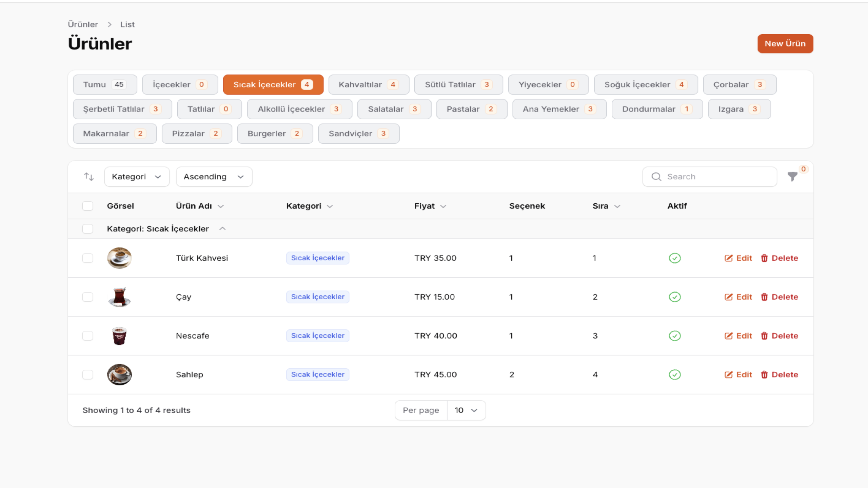
Task: Check the Çay row checkbox
Action: (x=87, y=297)
